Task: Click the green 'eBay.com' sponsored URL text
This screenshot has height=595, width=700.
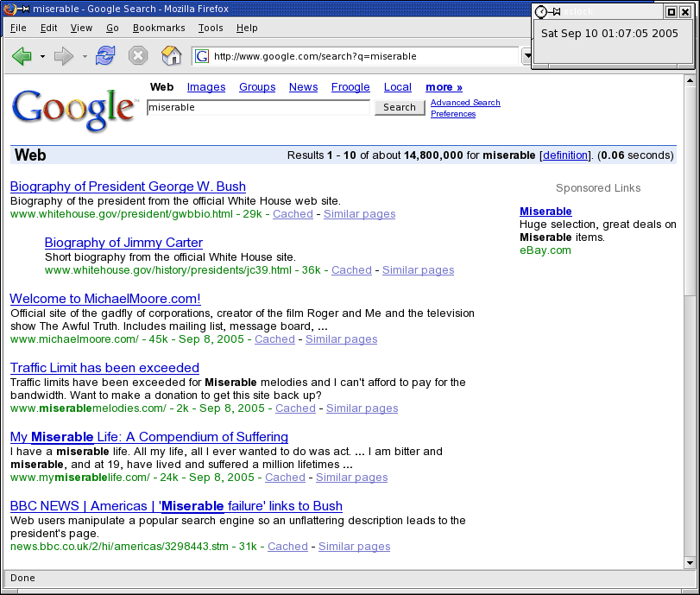Action: pos(545,250)
